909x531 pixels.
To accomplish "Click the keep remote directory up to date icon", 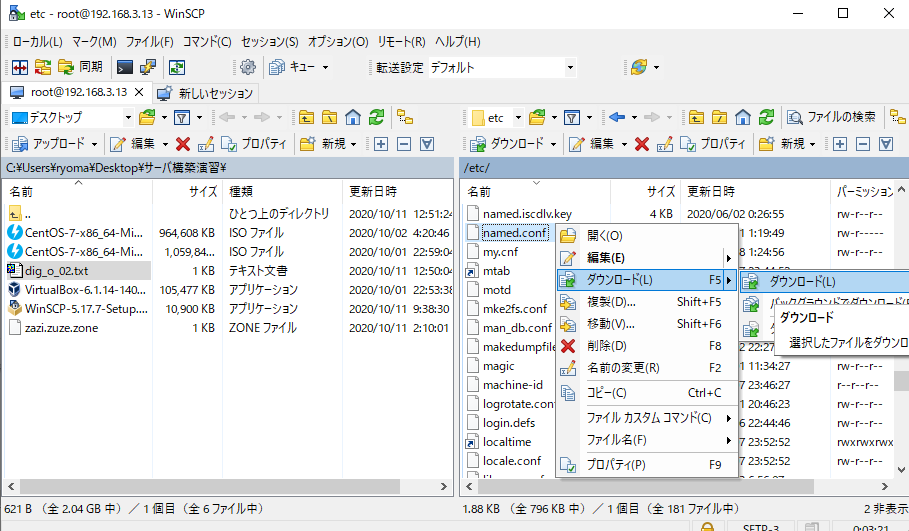I will point(177,67).
